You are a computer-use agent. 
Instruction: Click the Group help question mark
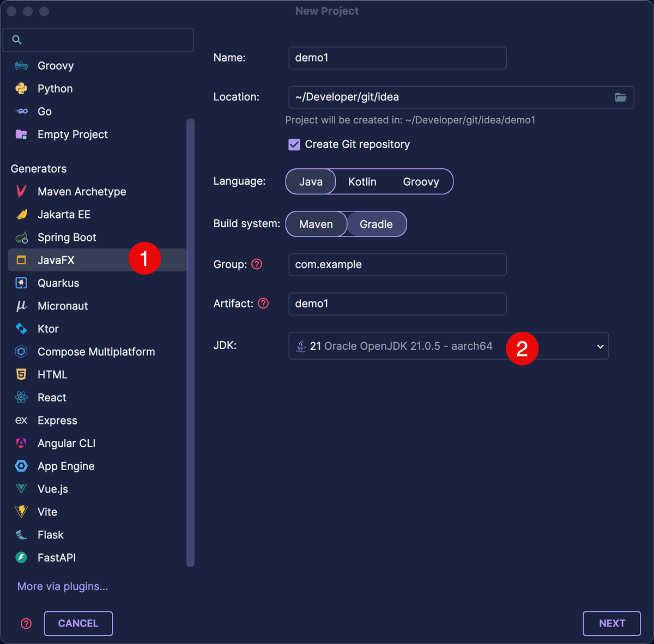click(257, 264)
